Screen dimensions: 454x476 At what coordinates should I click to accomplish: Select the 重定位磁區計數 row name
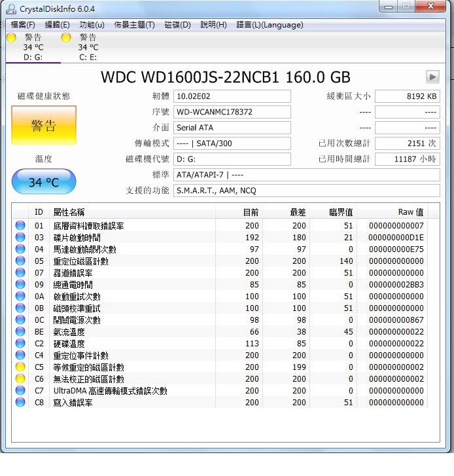80,261
